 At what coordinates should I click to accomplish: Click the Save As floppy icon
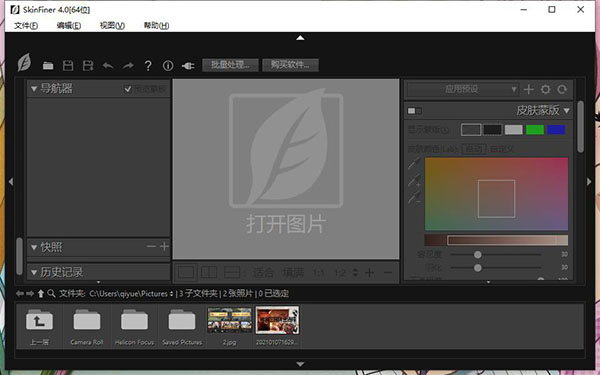(x=88, y=66)
